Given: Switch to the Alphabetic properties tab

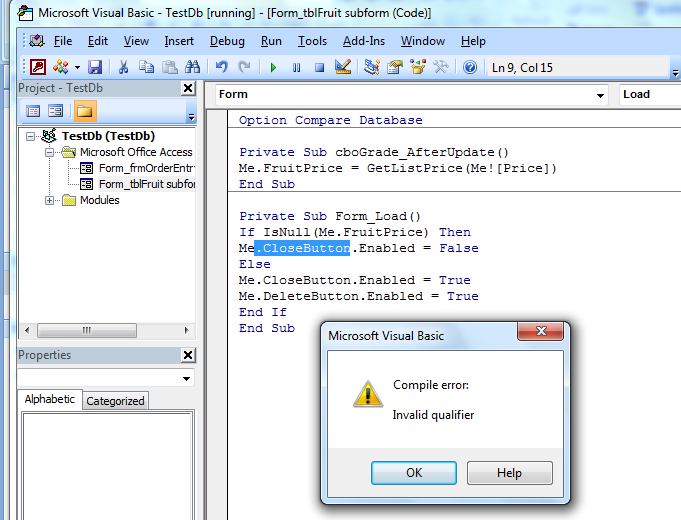Looking at the screenshot, I should pos(50,399).
